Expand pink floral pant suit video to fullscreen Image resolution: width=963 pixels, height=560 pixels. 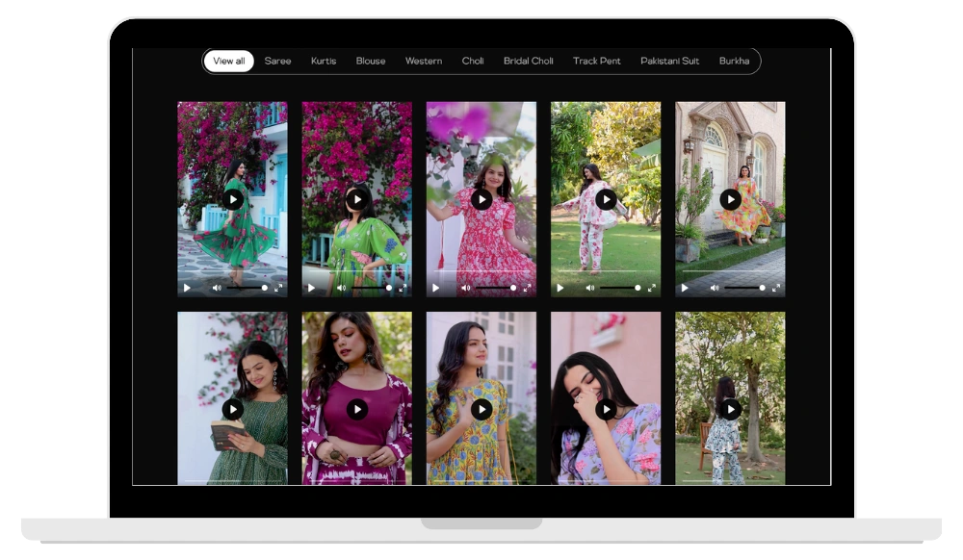(651, 288)
